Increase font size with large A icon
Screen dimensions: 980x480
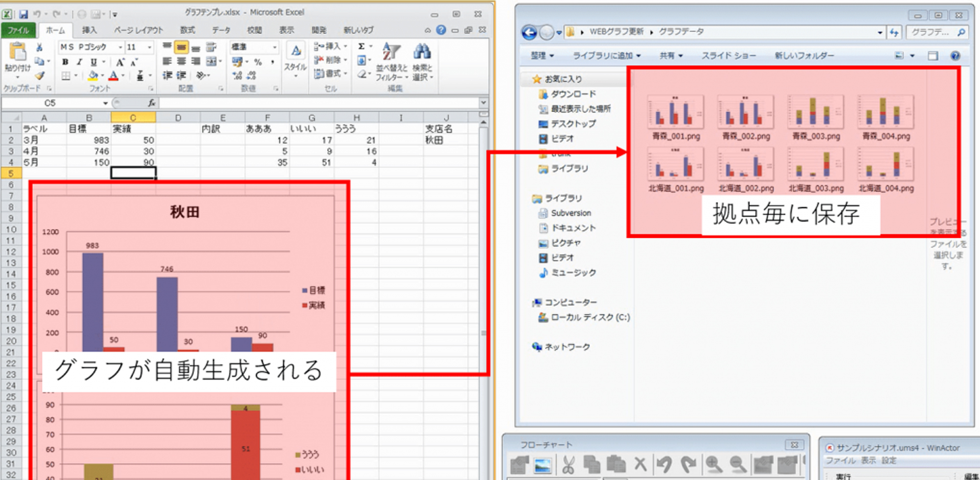[x=119, y=62]
